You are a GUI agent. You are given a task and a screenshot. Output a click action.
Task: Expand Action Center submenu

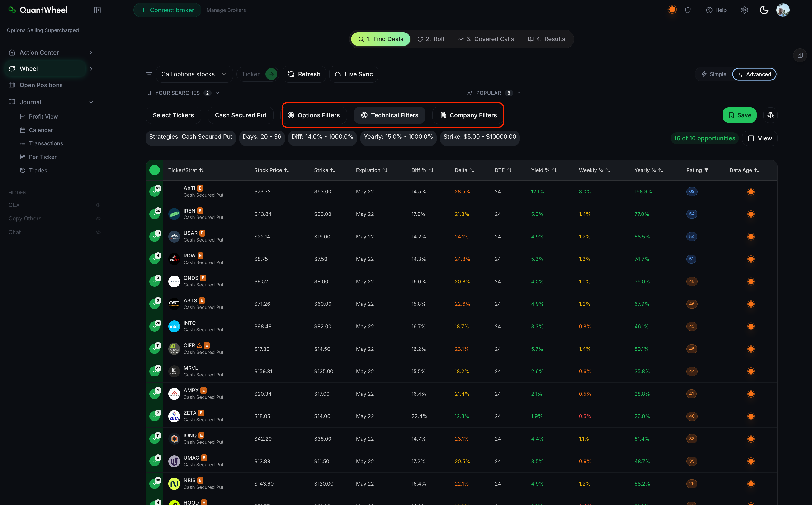[91, 52]
